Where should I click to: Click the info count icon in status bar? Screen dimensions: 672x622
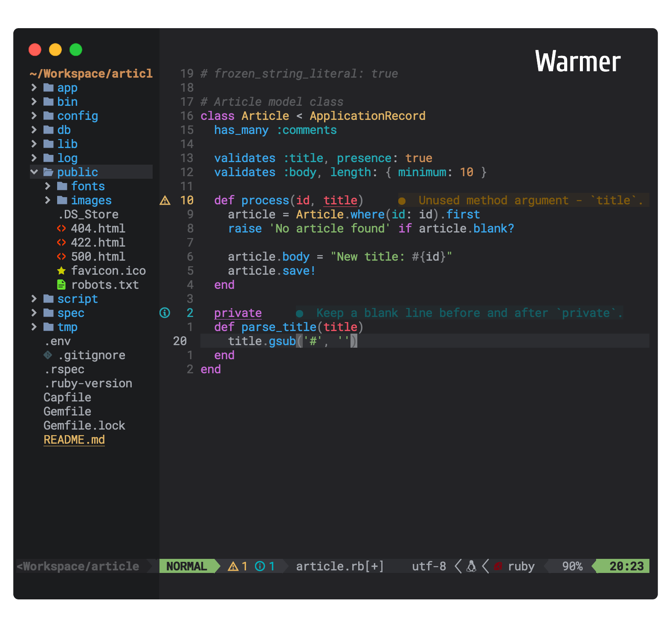(x=260, y=566)
